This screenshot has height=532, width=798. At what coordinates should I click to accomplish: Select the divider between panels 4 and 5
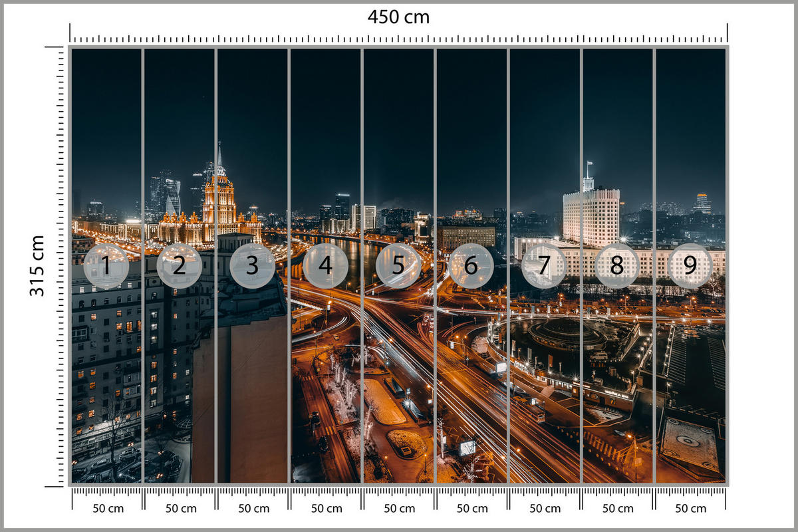click(362, 266)
